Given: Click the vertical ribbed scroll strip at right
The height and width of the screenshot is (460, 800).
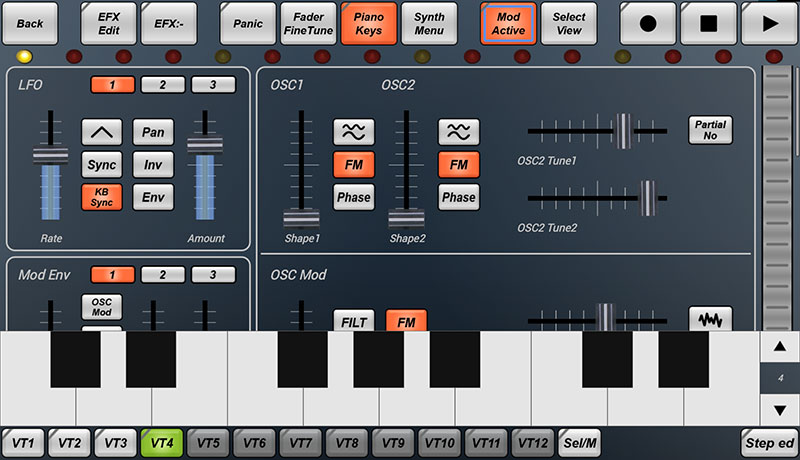Looking at the screenshot, I should point(778,199).
